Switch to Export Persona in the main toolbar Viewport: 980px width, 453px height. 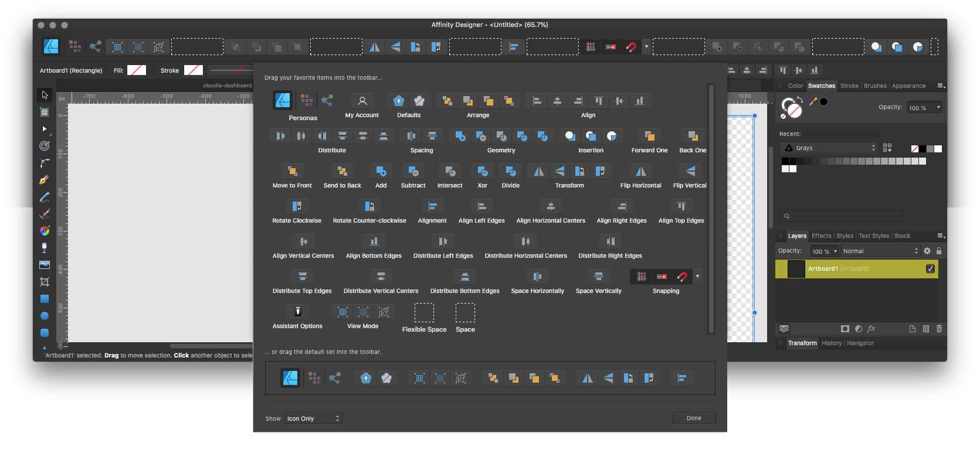[x=95, y=46]
